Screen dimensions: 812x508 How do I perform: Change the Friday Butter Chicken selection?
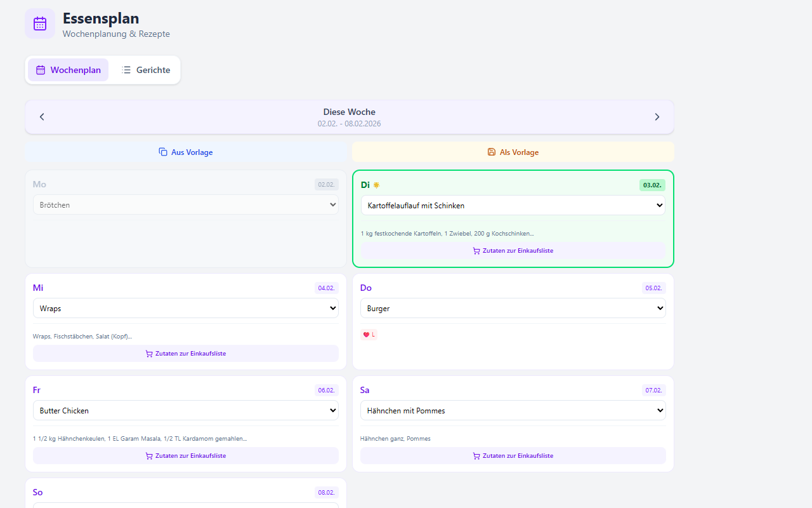tap(185, 410)
